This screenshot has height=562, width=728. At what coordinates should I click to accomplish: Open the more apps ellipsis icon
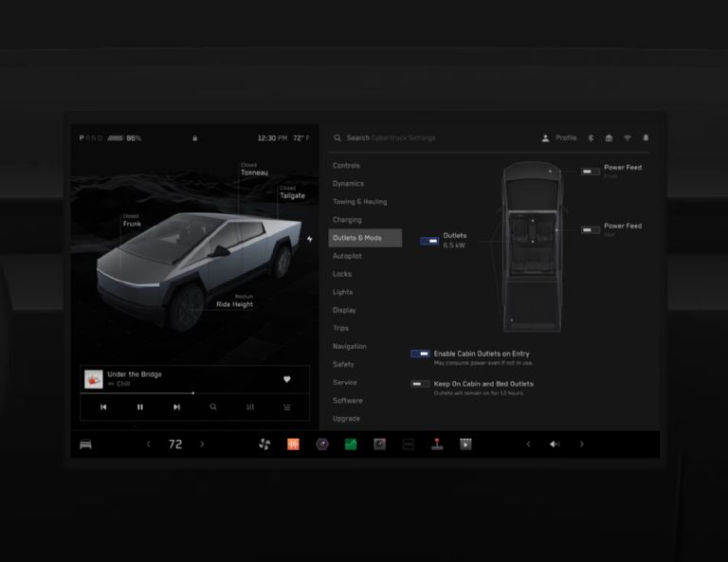(x=409, y=444)
